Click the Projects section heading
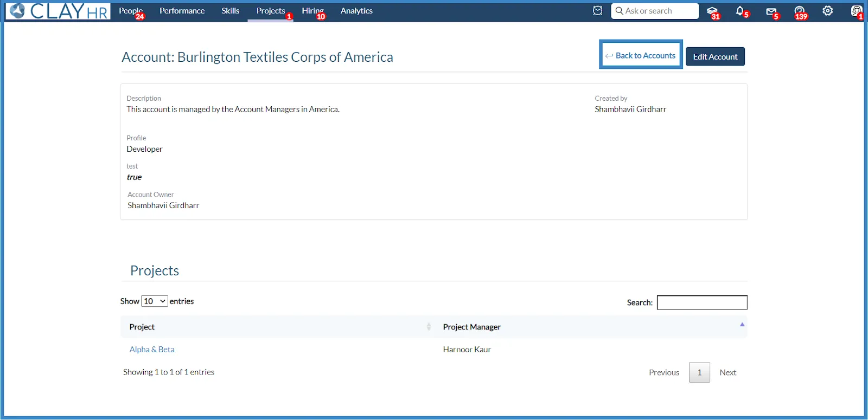 (155, 270)
